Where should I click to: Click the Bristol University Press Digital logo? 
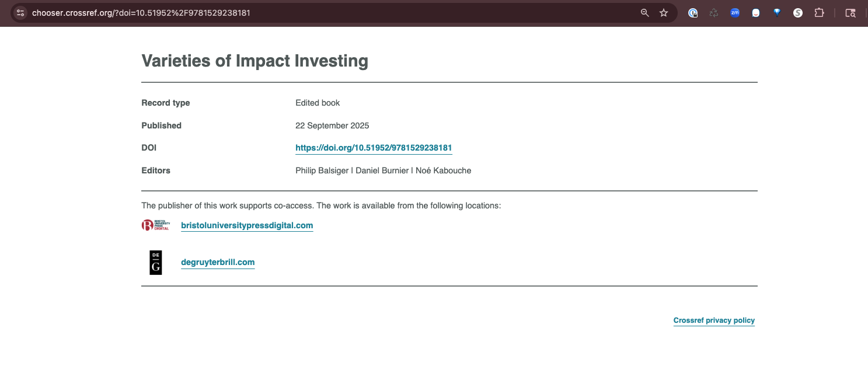tap(155, 225)
